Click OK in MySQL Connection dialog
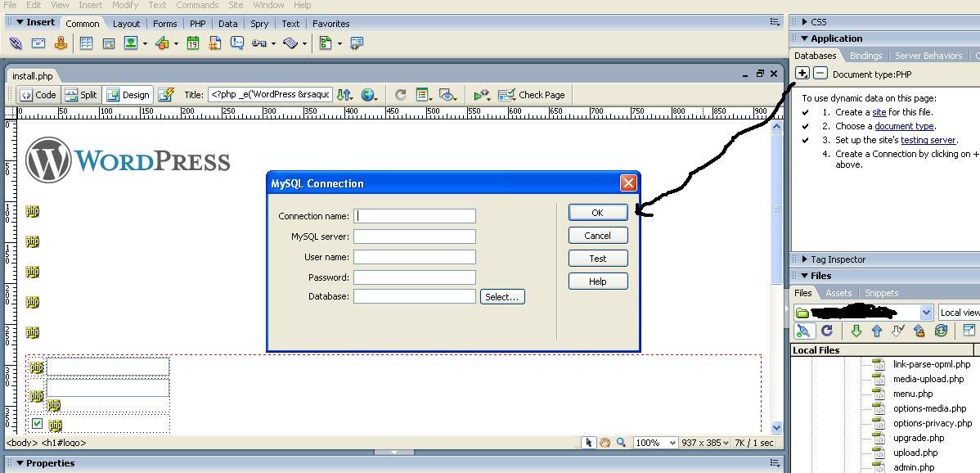 597,213
